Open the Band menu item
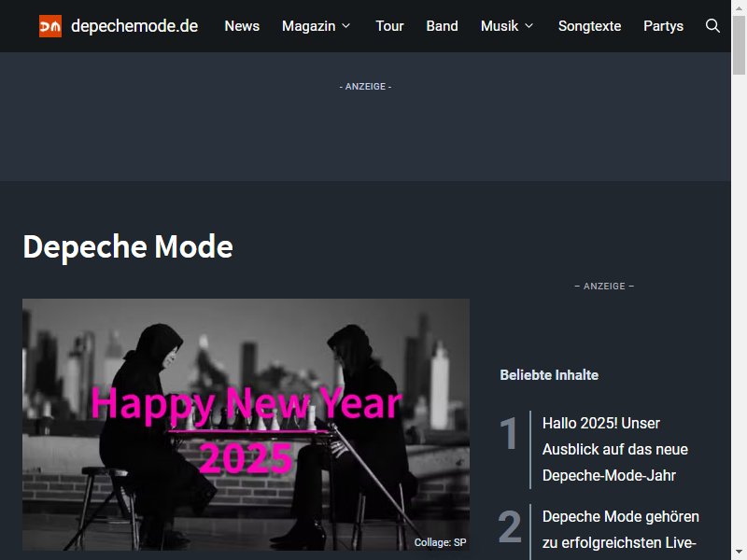 tap(442, 26)
